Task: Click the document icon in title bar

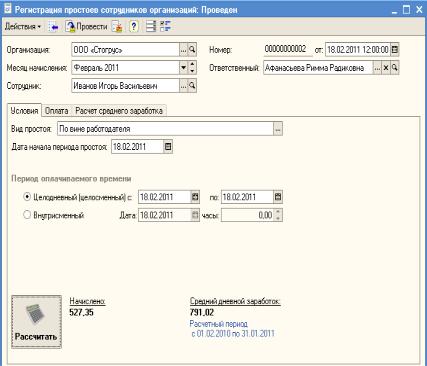Action: 7,9
